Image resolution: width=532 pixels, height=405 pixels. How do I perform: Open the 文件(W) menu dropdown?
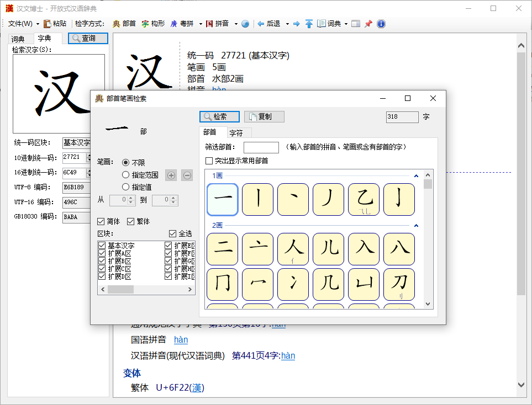(23, 24)
